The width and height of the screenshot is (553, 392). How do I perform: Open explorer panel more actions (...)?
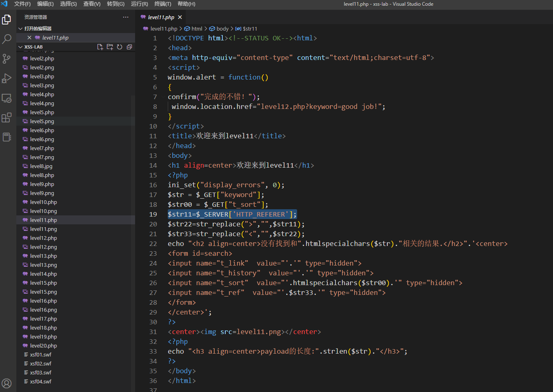point(126,17)
